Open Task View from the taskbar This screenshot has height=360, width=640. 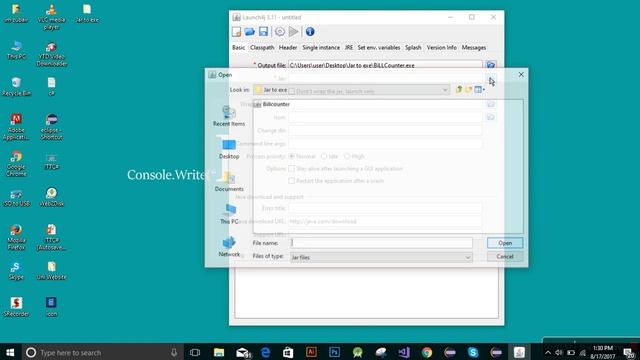click(195, 352)
